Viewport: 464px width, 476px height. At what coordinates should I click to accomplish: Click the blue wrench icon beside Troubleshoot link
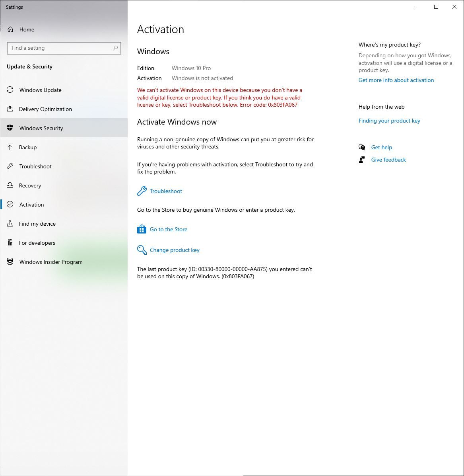[142, 191]
